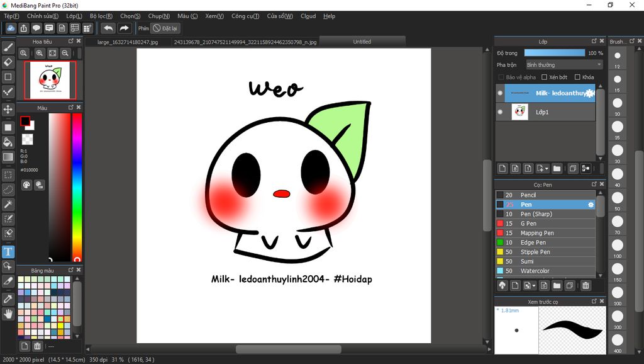
Task: Select the Hand pan tool
Action: point(8,314)
